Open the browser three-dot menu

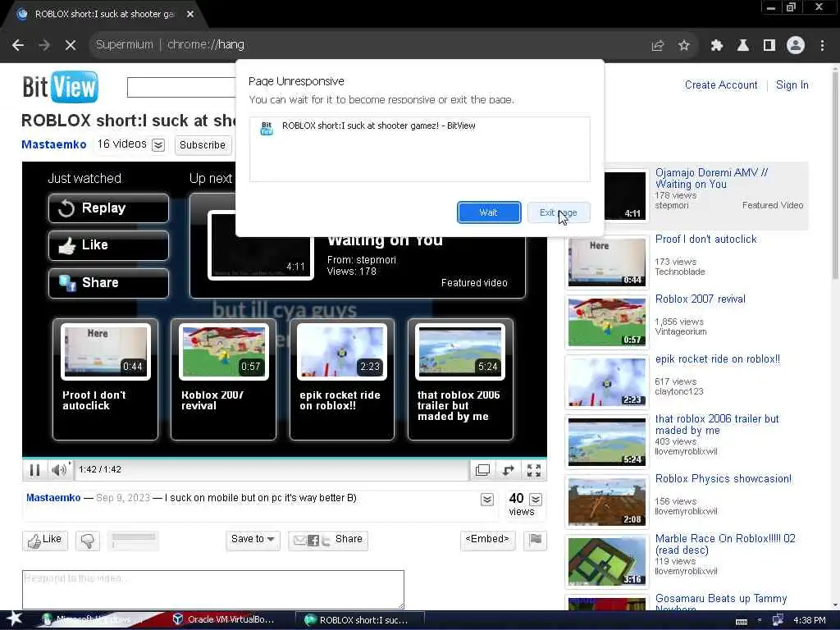[x=822, y=46]
